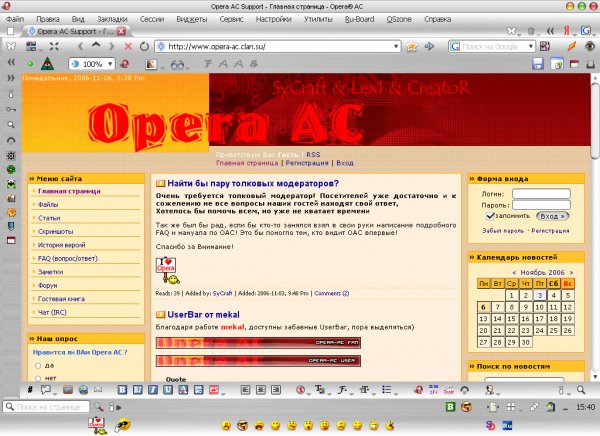Image resolution: width=600 pixels, height=436 pixels.
Task: Align text right in the bottom toolbar
Action: coord(276,390)
